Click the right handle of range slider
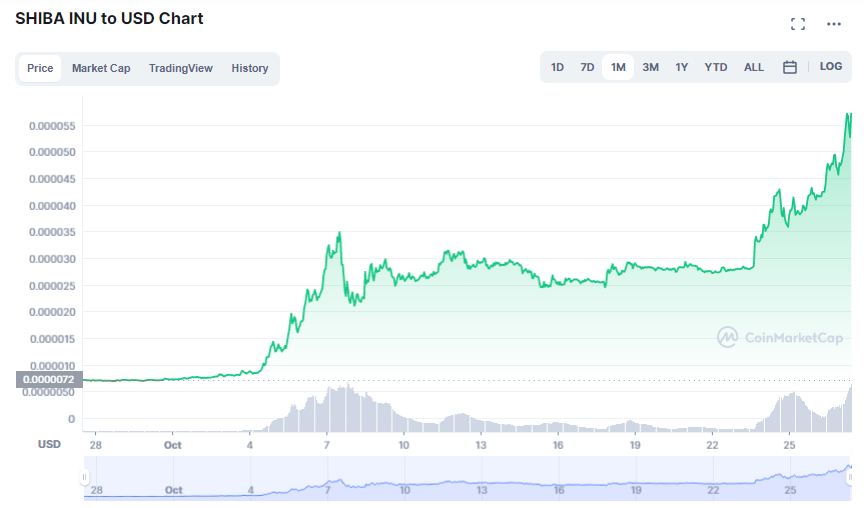Image resolution: width=864 pixels, height=508 pixels. (x=851, y=479)
